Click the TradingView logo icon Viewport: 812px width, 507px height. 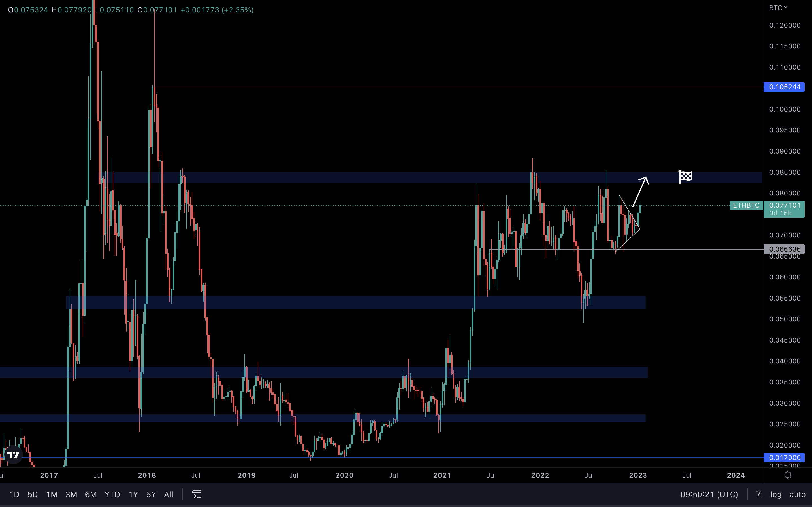click(14, 455)
